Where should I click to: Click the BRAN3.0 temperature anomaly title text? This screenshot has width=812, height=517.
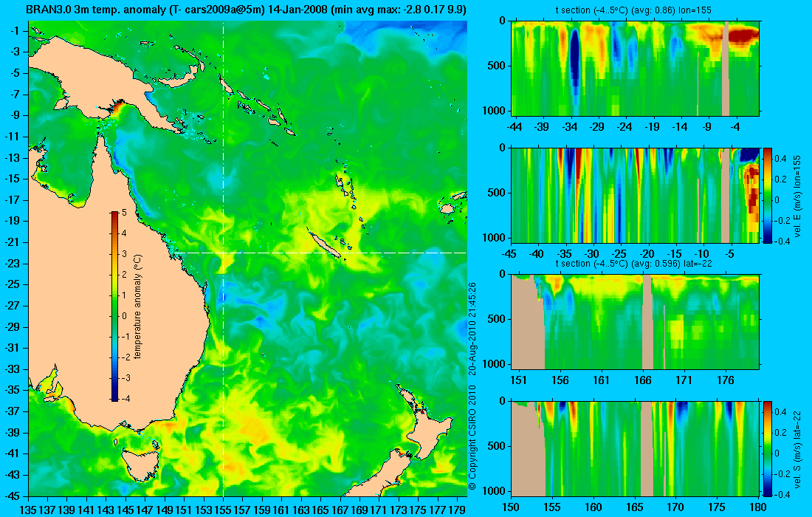coord(246,10)
